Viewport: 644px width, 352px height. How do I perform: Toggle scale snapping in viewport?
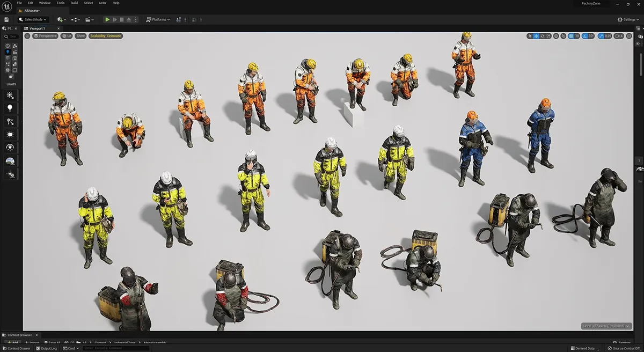pyautogui.click(x=602, y=36)
